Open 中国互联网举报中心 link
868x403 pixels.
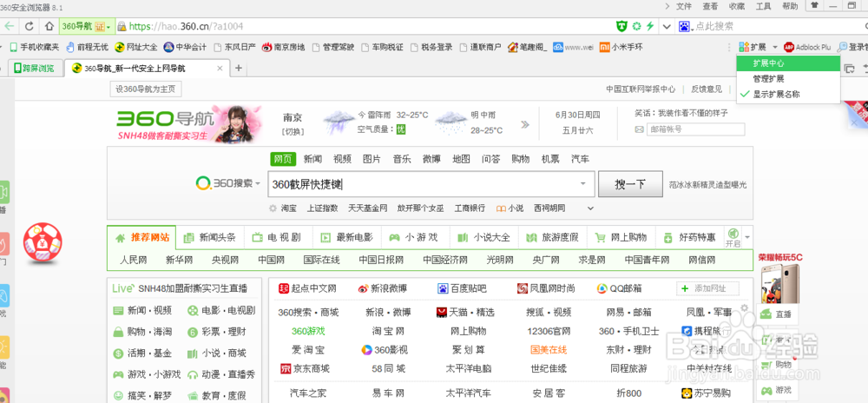pos(641,89)
